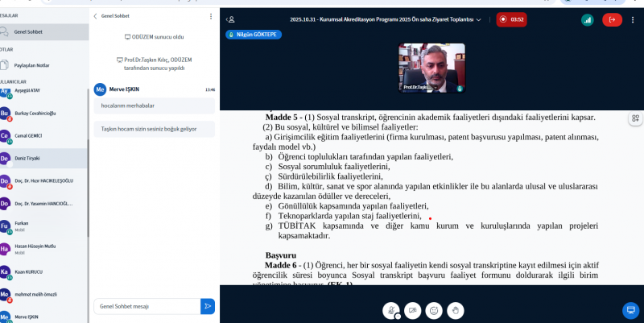
Task: Raise your hand in the meeting
Action: (455, 310)
